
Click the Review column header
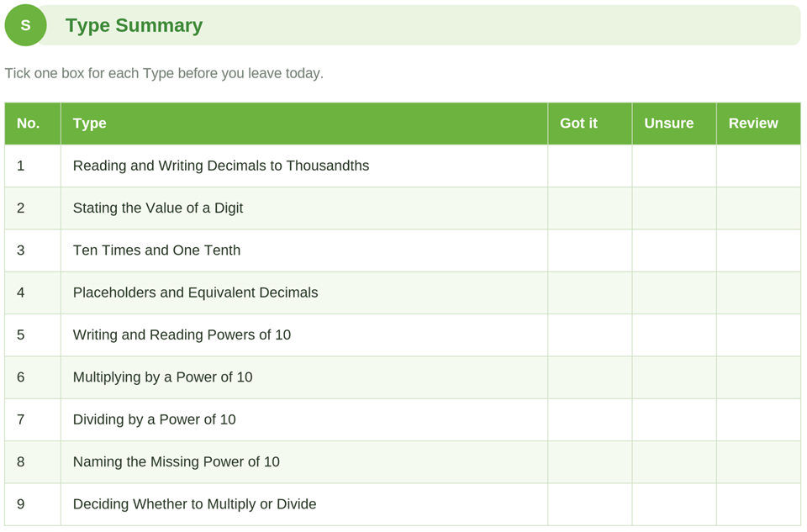tap(758, 124)
